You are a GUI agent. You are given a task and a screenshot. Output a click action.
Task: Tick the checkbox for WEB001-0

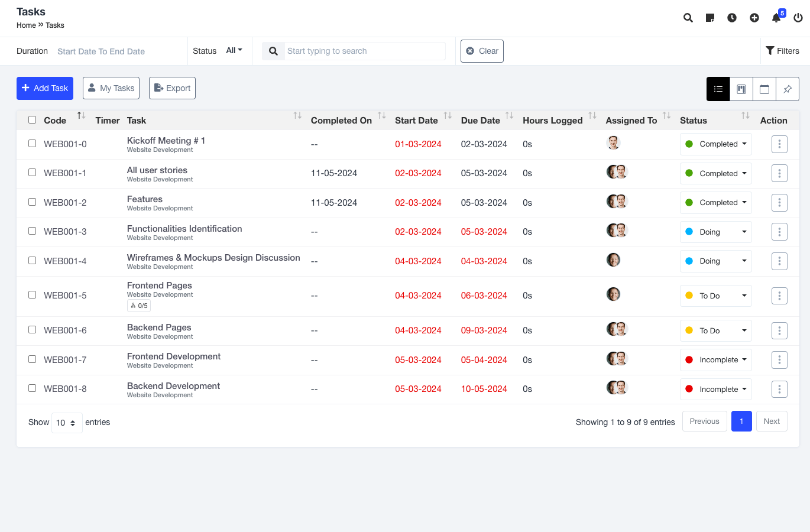33,144
